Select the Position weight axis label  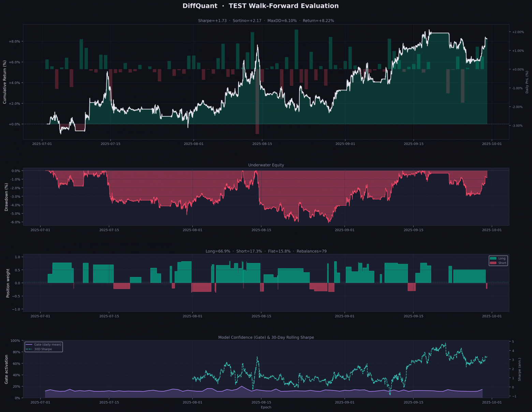pyautogui.click(x=8, y=283)
